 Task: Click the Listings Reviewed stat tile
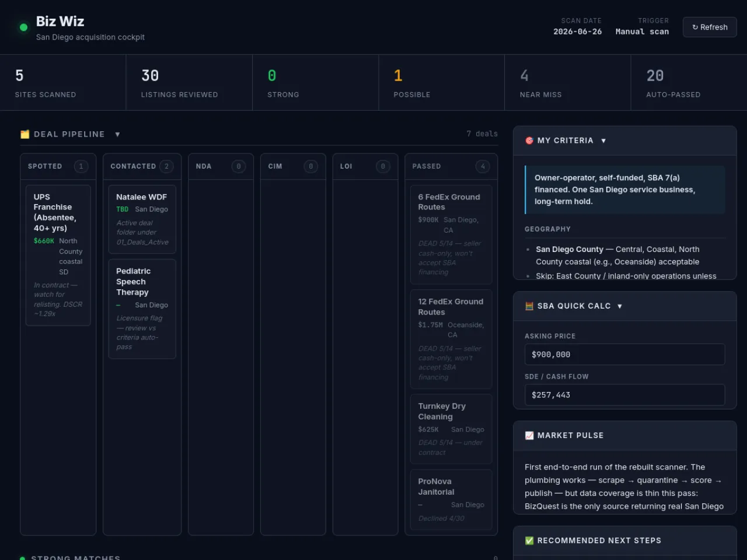pyautogui.click(x=189, y=83)
